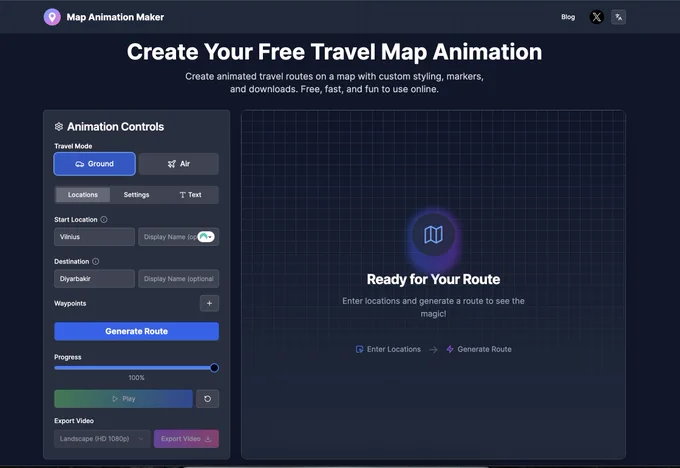This screenshot has width=680, height=468.
Task: Click the Map Animation Maker pin logo
Action: point(52,17)
